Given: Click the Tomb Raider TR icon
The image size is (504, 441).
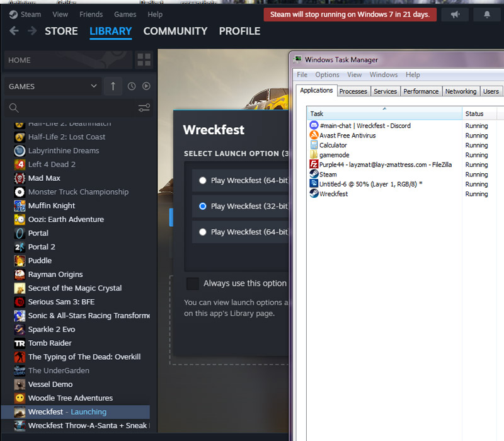Looking at the screenshot, I should click(20, 343).
